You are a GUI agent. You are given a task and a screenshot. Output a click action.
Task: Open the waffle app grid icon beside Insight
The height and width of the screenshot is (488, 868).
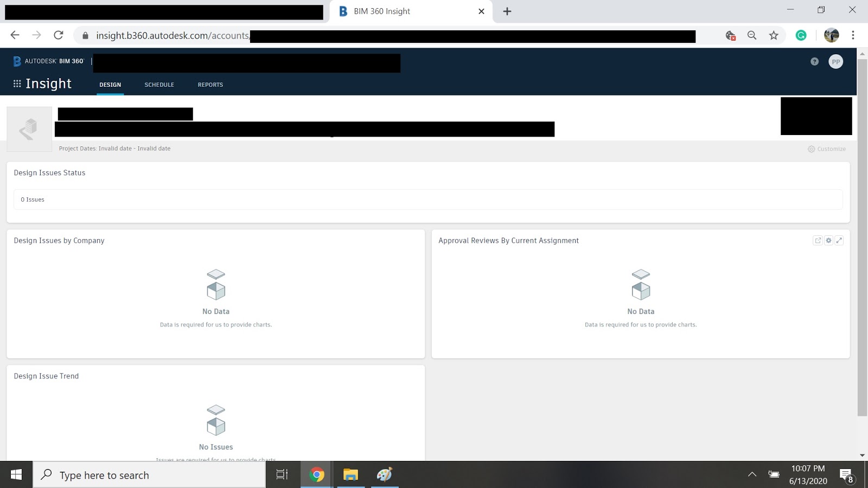[x=17, y=83]
